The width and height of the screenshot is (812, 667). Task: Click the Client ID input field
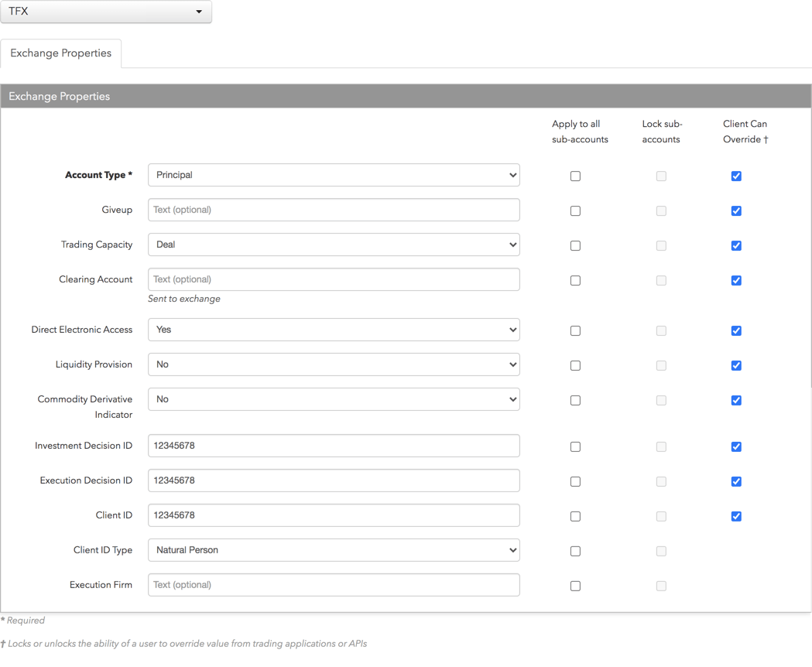[x=334, y=515]
